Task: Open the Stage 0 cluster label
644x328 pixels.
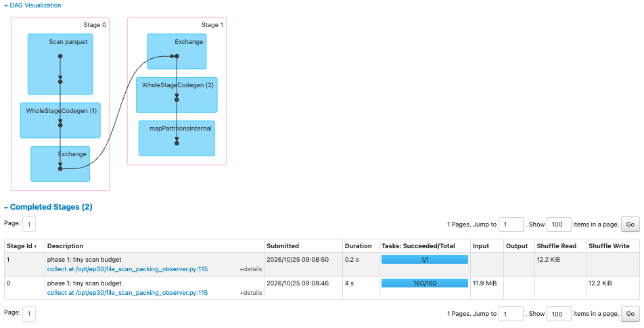Action: (x=95, y=25)
